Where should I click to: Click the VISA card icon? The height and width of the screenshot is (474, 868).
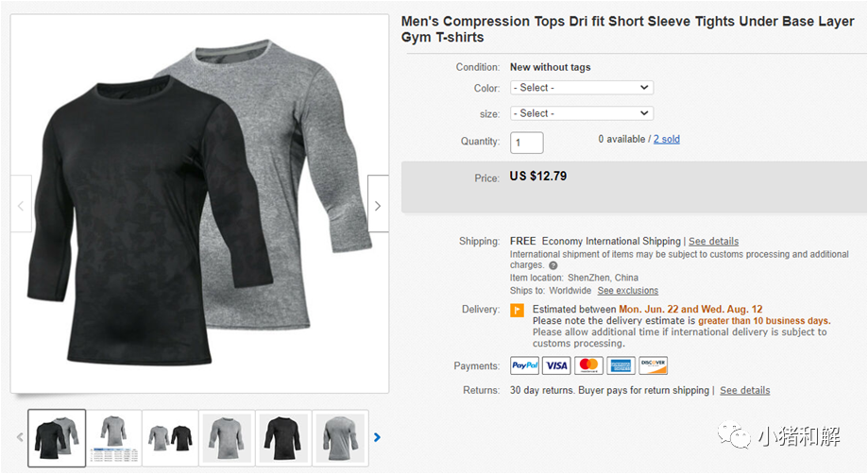pos(556,365)
